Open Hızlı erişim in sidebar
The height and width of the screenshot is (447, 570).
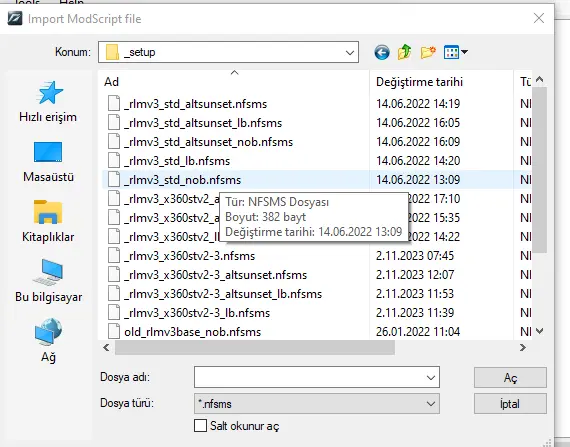click(x=48, y=101)
